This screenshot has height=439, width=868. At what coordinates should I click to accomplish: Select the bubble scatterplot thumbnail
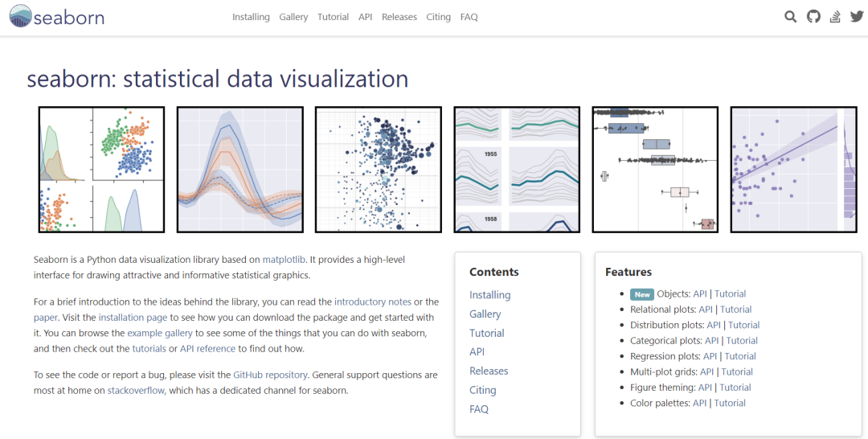click(x=379, y=170)
